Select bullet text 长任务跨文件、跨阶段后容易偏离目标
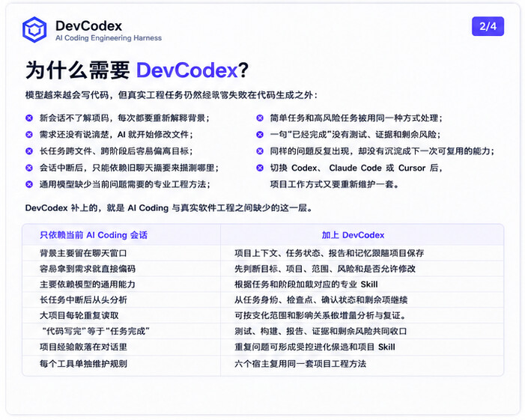 click(x=116, y=151)
